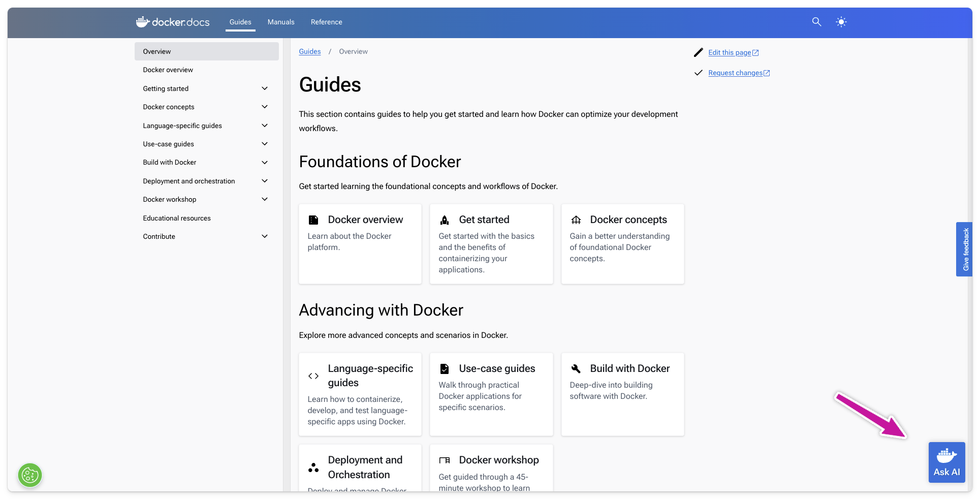Viewport: 980px width, 499px height.
Task: Switch to the Reference tab
Action: [326, 22]
